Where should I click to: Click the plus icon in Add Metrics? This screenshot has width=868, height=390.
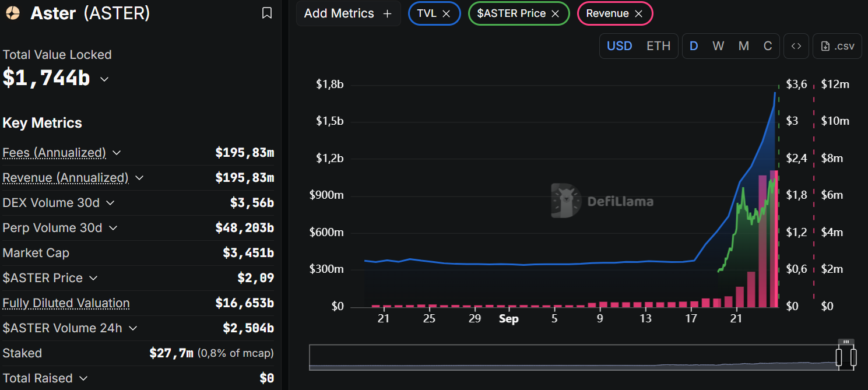pos(387,13)
